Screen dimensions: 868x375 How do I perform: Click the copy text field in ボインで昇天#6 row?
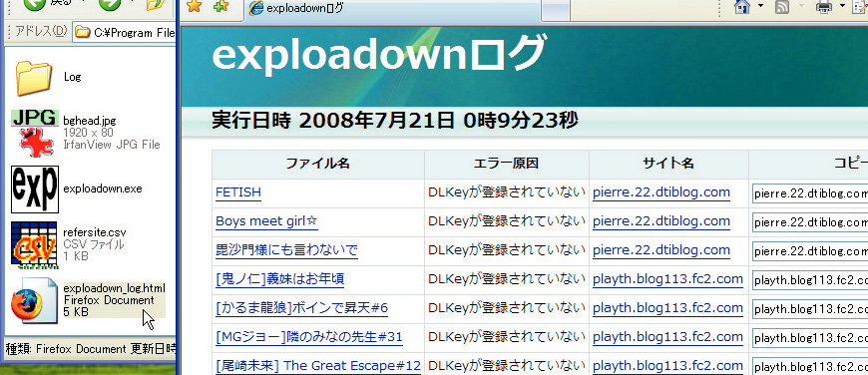coord(810,308)
